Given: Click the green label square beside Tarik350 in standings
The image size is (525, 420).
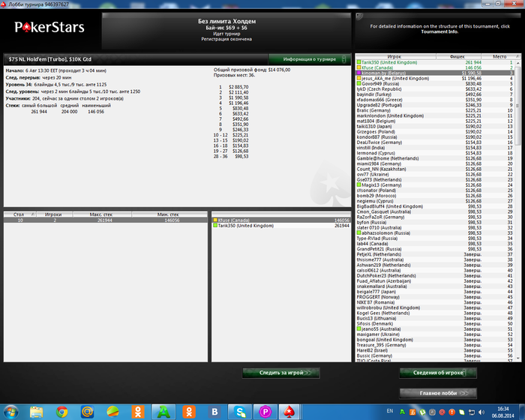Looking at the screenshot, I should pos(359,62).
